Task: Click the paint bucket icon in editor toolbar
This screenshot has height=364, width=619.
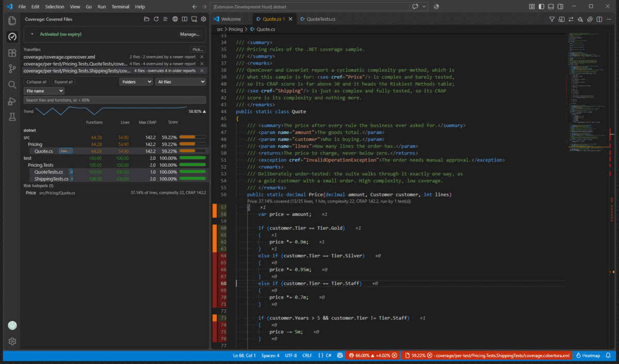Action: (580, 19)
